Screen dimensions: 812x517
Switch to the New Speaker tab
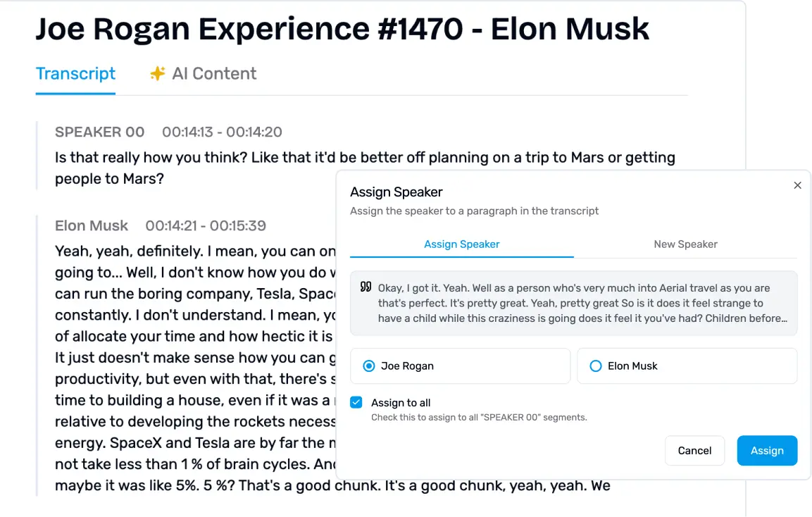(685, 244)
